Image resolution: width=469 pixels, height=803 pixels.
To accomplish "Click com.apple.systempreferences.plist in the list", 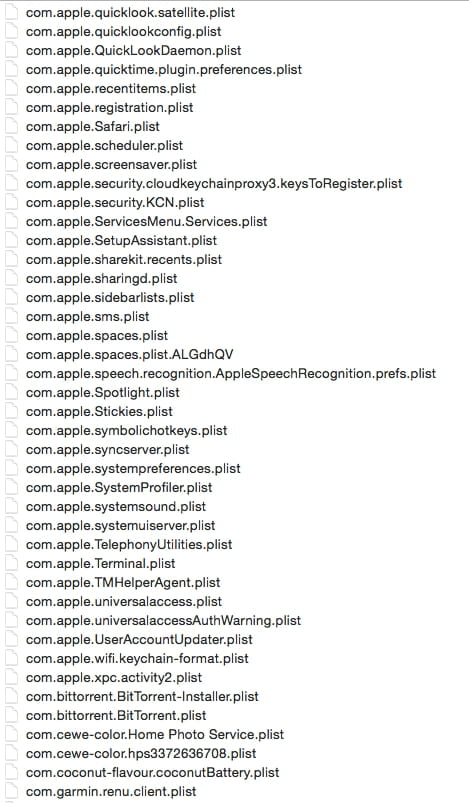I will (133, 469).
